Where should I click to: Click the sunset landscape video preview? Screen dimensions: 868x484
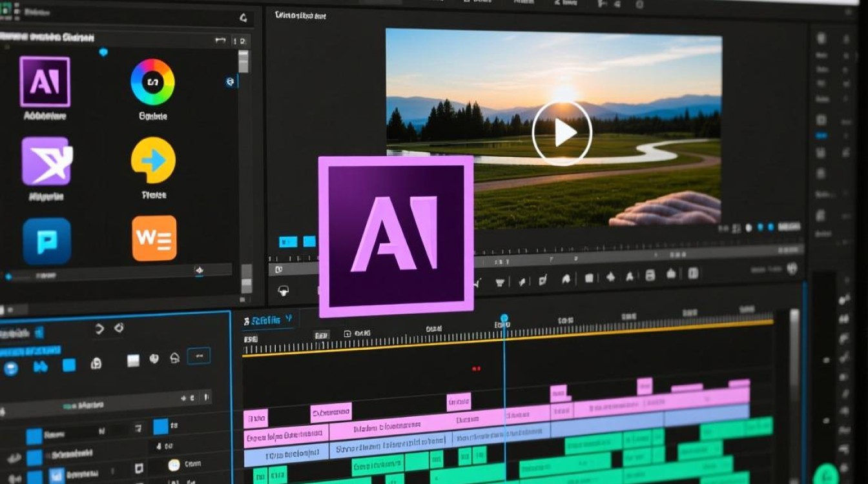(x=553, y=128)
